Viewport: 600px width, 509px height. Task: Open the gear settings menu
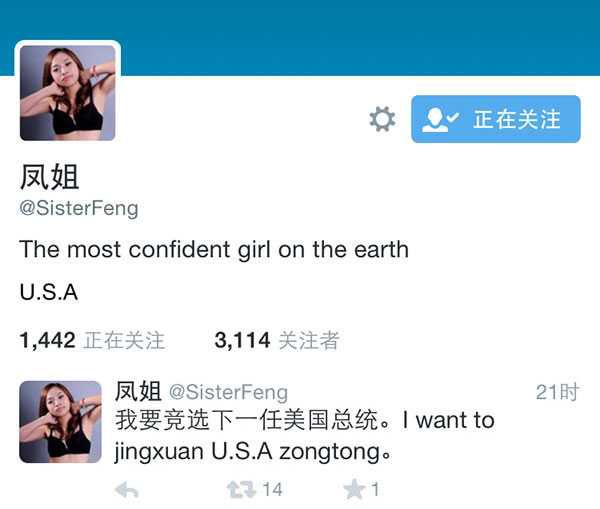(382, 119)
